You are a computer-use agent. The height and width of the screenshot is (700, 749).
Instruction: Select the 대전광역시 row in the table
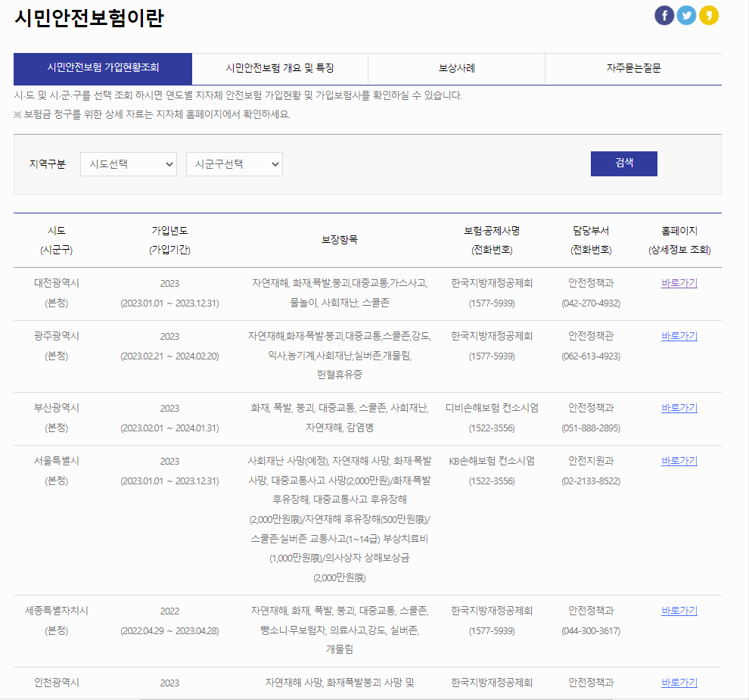303,293
